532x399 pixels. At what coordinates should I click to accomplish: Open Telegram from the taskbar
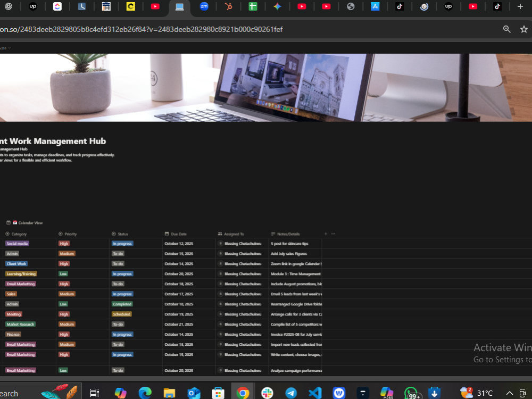(x=291, y=393)
